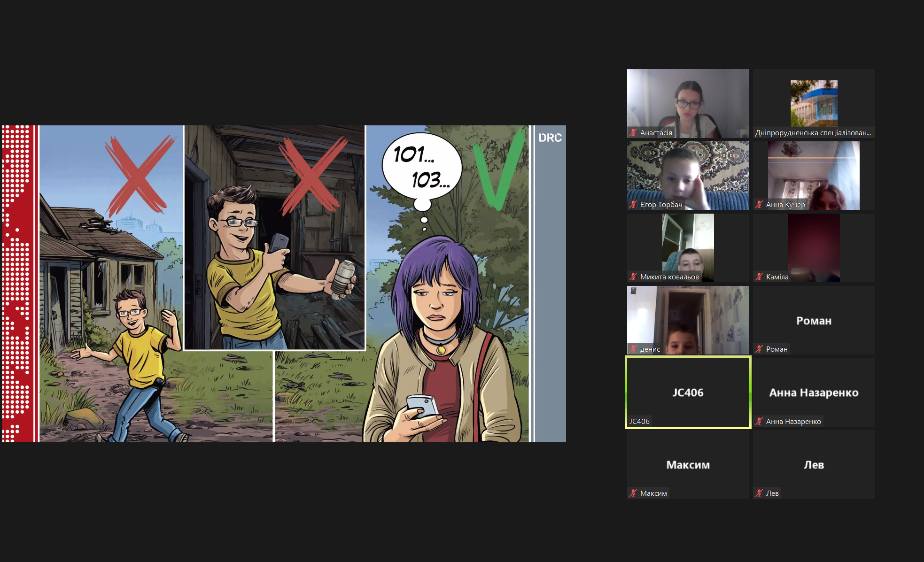Click muted mic icon beside Анна Назаренко label
924x562 pixels.
759,421
